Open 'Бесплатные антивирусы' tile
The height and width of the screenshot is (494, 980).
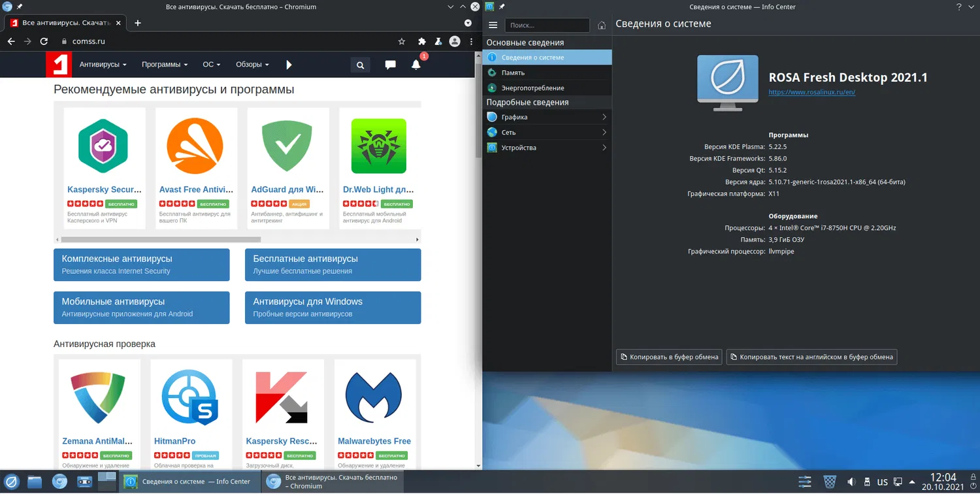pos(333,265)
